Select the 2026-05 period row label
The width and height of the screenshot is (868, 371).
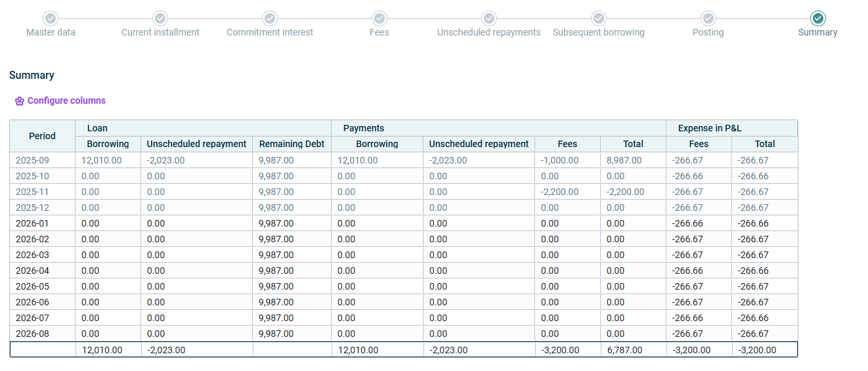31,286
